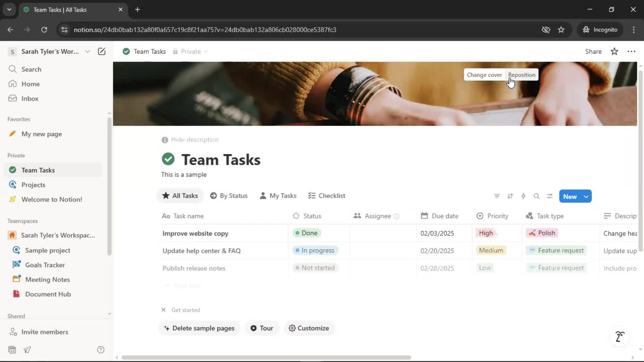
Task: Open the page three-dot options menu
Action: pyautogui.click(x=631, y=51)
